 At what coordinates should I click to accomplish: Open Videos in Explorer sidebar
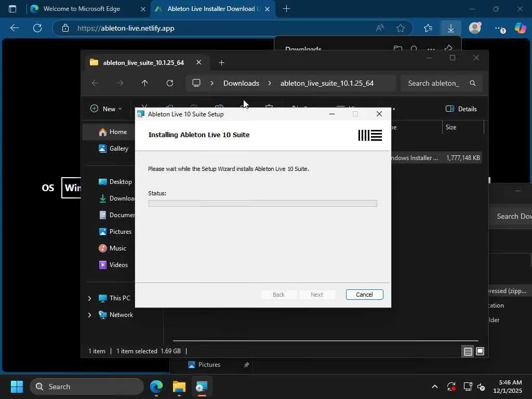click(113, 264)
